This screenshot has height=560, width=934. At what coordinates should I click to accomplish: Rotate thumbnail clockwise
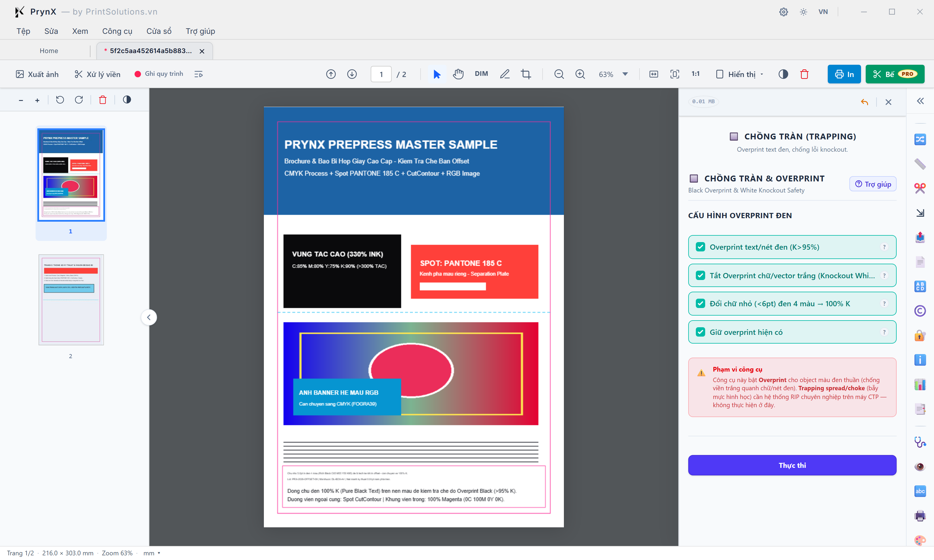(x=79, y=100)
